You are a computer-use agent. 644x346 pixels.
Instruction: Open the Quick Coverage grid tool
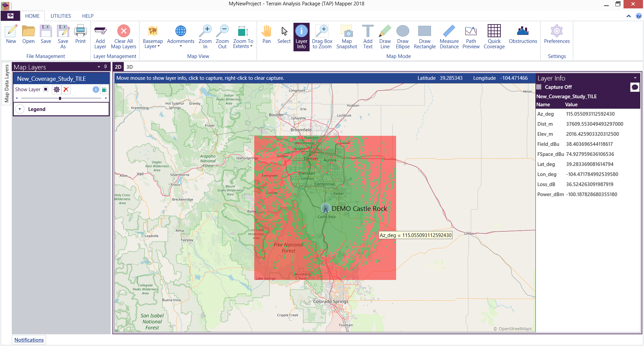(494, 37)
